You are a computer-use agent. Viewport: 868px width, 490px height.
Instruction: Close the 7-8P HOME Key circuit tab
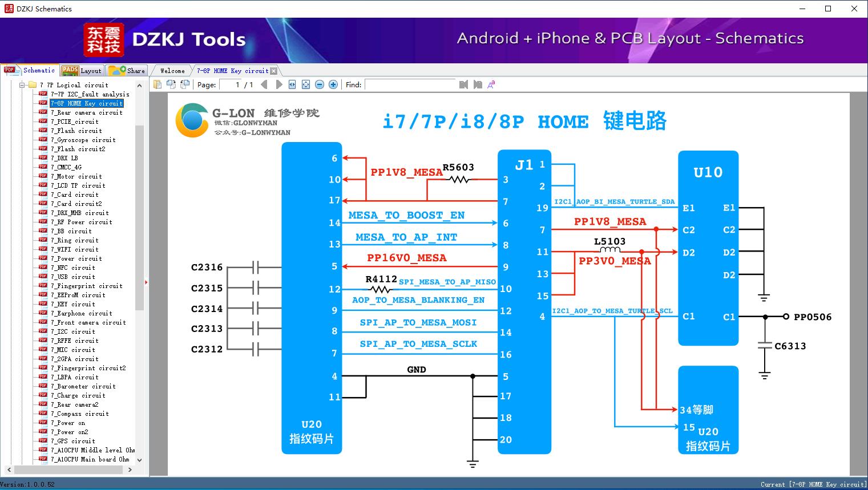[x=274, y=70]
